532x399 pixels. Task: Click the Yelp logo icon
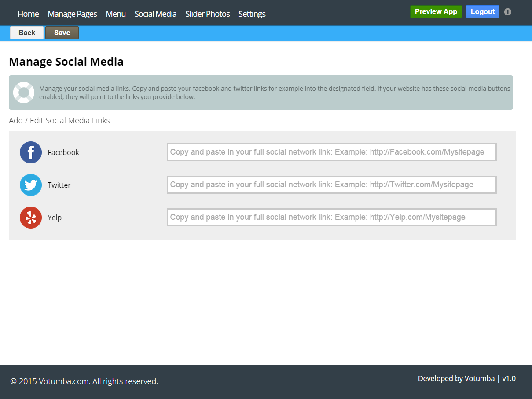click(x=31, y=218)
